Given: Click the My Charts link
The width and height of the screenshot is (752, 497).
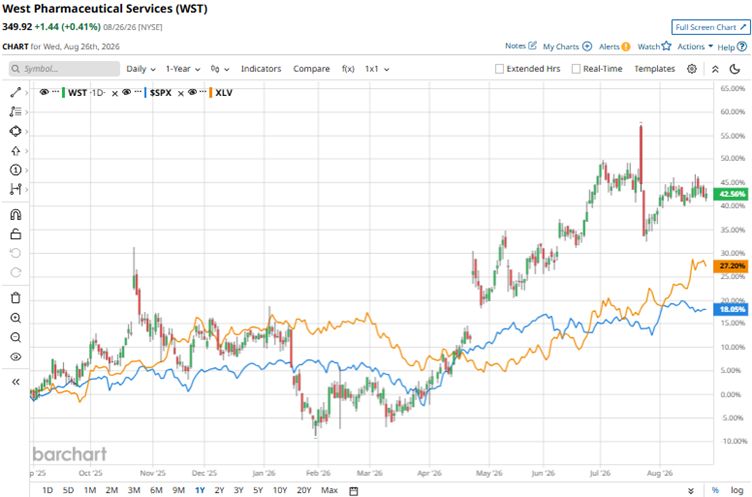Looking at the screenshot, I should (561, 47).
